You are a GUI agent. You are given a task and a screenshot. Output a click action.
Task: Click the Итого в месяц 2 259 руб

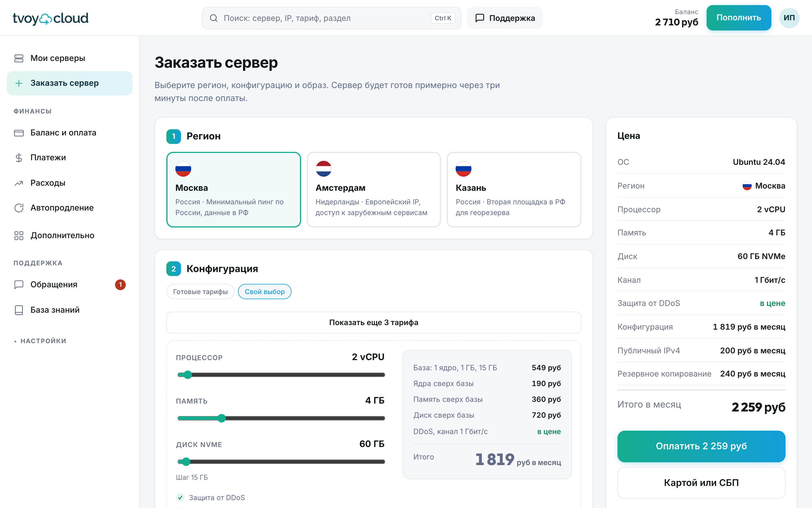[701, 406]
